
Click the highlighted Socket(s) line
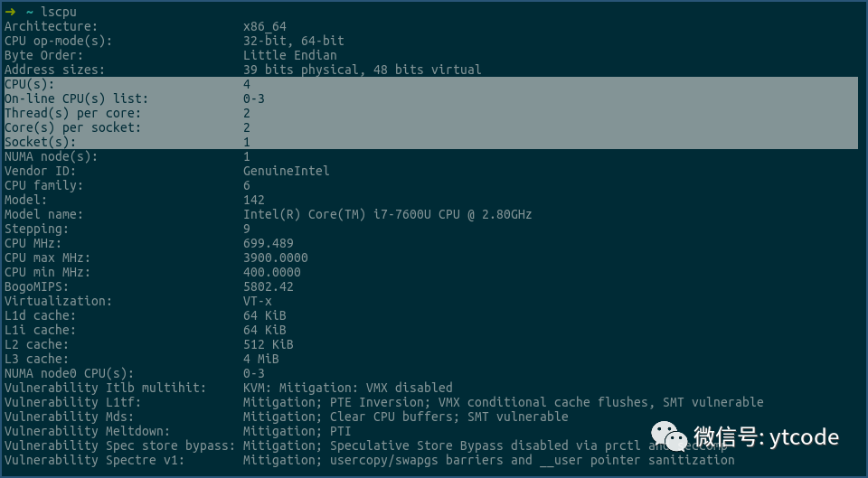click(x=40, y=142)
